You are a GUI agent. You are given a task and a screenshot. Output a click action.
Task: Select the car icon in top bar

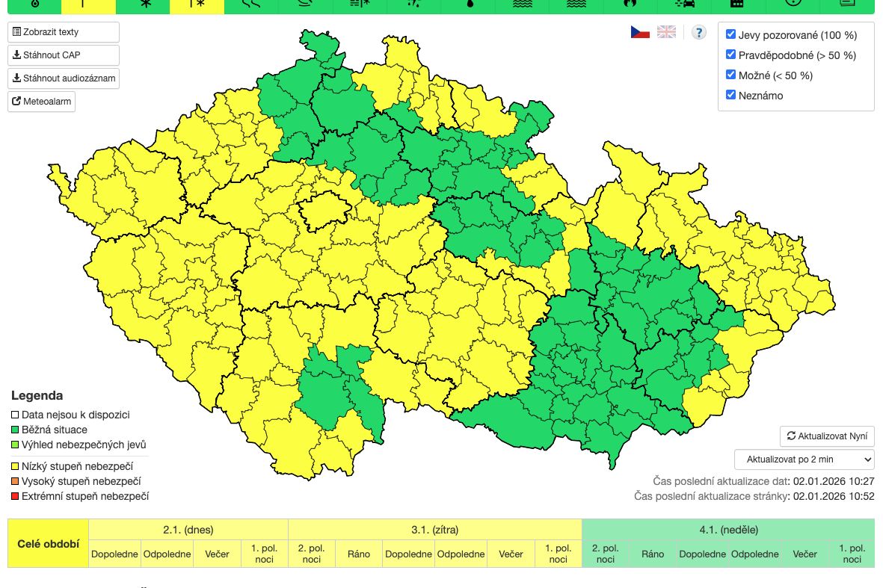684,4
